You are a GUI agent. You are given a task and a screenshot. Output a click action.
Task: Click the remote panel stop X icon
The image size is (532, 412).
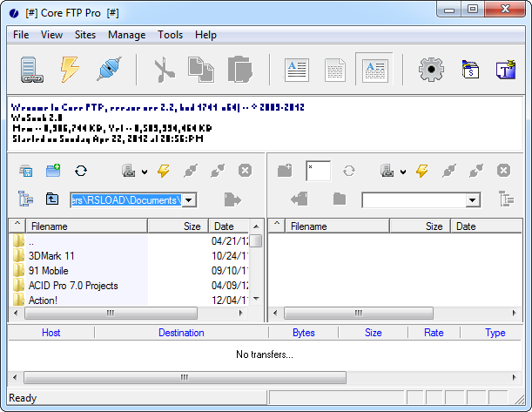coord(503,171)
